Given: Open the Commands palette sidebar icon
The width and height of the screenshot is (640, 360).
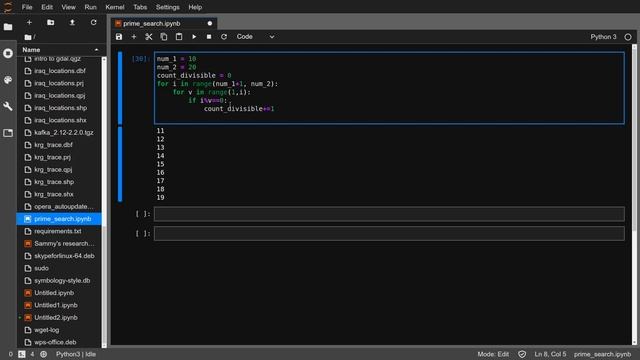Looking at the screenshot, I should 8,80.
